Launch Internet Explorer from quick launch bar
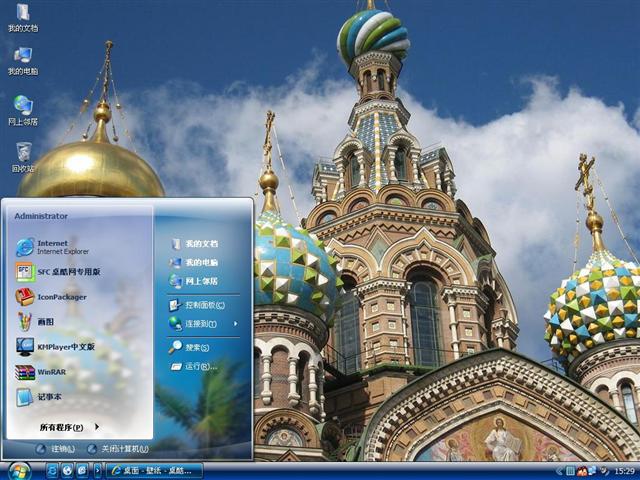Viewport: 640px width, 480px height. pyautogui.click(x=52, y=471)
